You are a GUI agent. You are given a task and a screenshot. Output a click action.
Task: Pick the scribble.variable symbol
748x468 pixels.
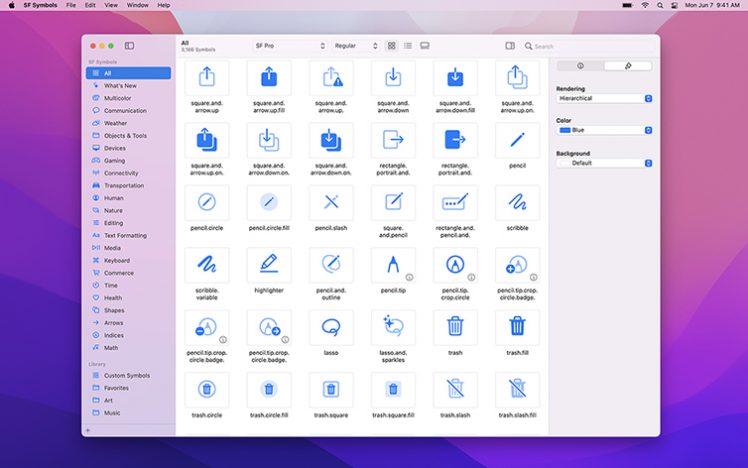206,265
